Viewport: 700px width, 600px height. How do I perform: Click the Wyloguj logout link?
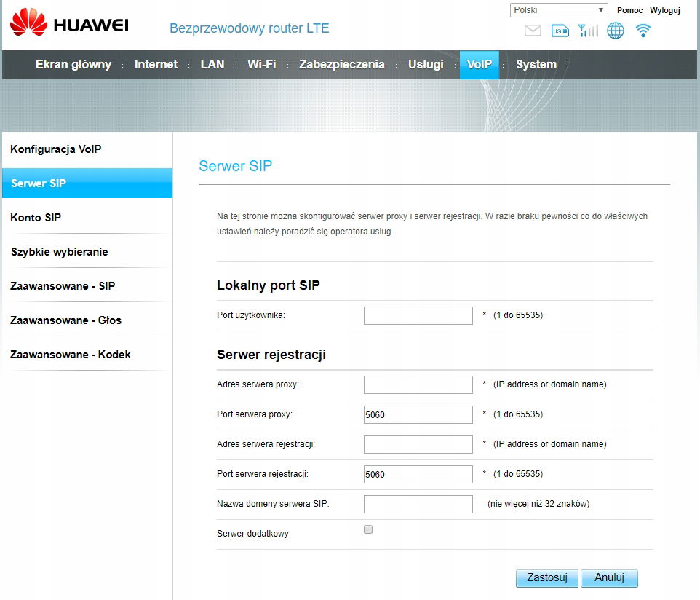coord(665,10)
